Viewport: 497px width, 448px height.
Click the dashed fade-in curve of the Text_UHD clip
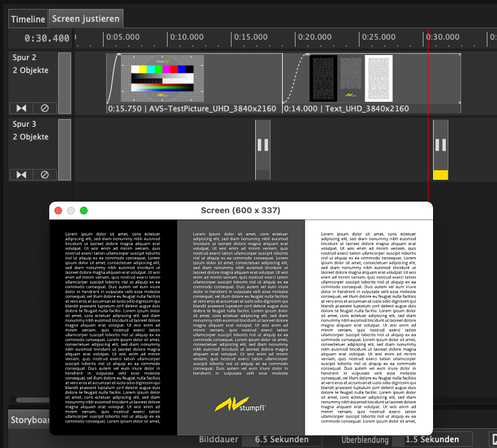[x=296, y=78]
